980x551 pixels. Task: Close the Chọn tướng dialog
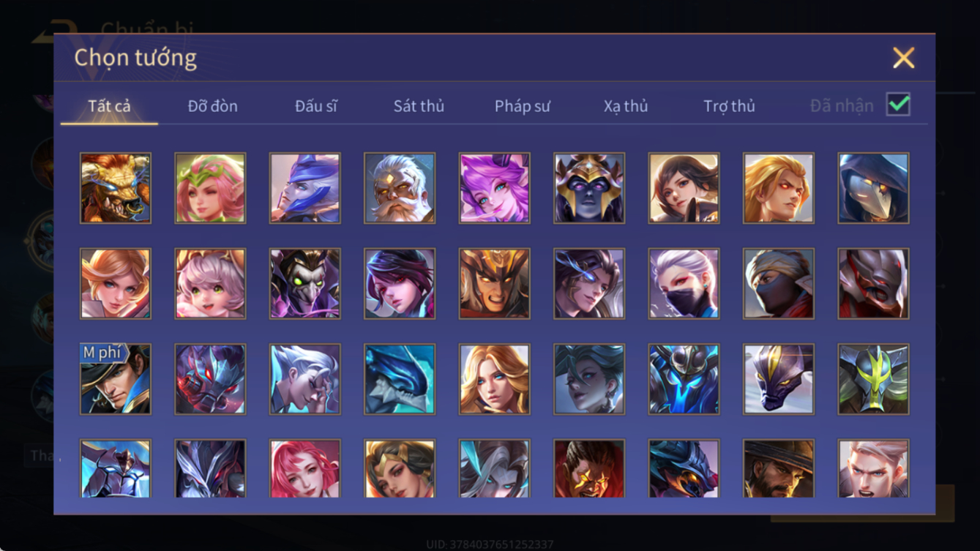(904, 58)
